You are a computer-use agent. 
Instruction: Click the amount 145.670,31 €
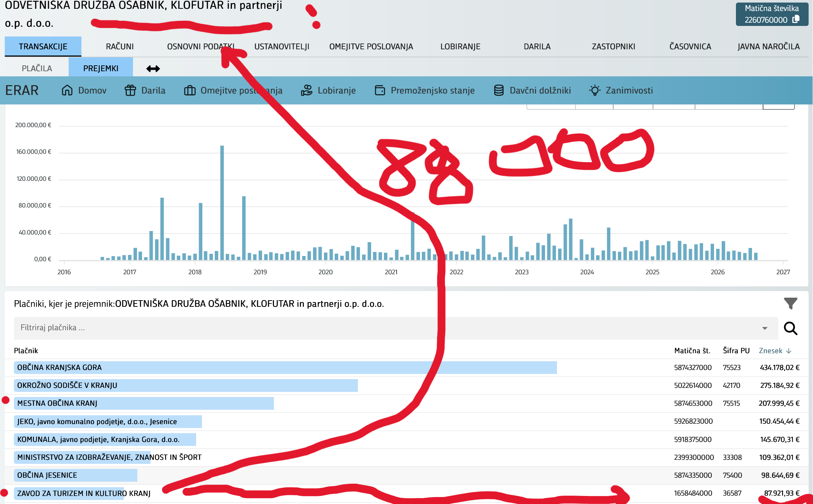pos(780,440)
